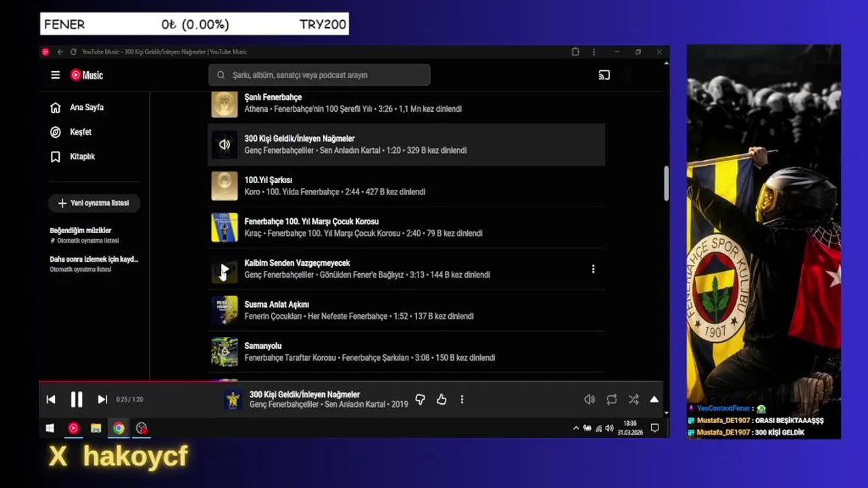The image size is (868, 488).
Task: Create a playlist with Yeni oynatma listesi
Action: pos(94,203)
